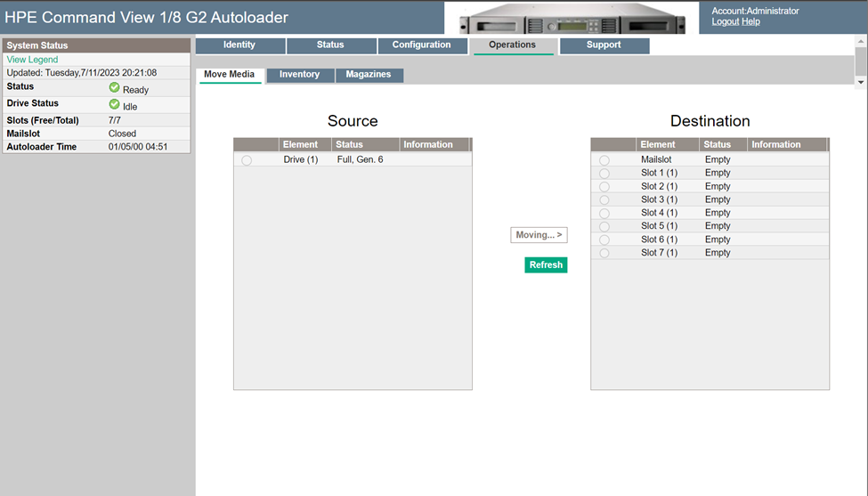Click the Destination table Information column header
The height and width of the screenshot is (496, 868).
click(x=787, y=144)
